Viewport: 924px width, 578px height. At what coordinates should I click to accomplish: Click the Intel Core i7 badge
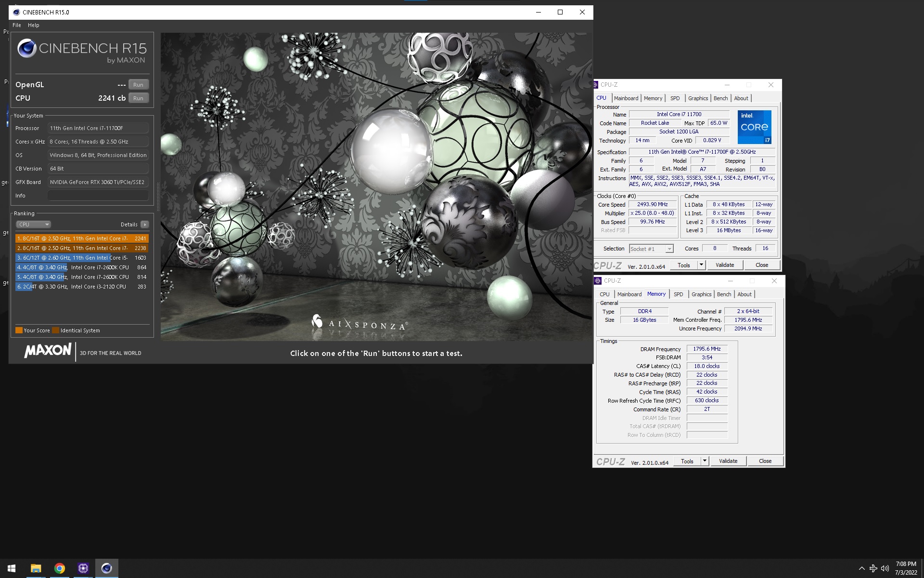[754, 127]
